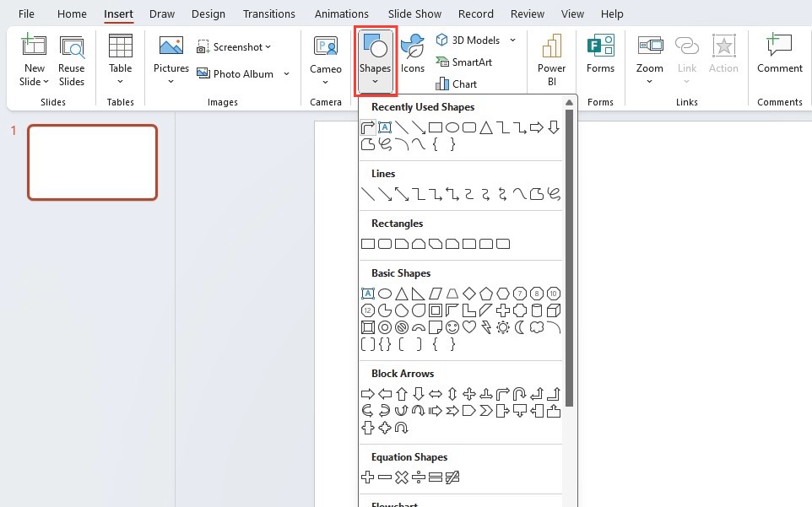Open the Pictures dropdown
The height and width of the screenshot is (507, 812).
[x=171, y=60]
